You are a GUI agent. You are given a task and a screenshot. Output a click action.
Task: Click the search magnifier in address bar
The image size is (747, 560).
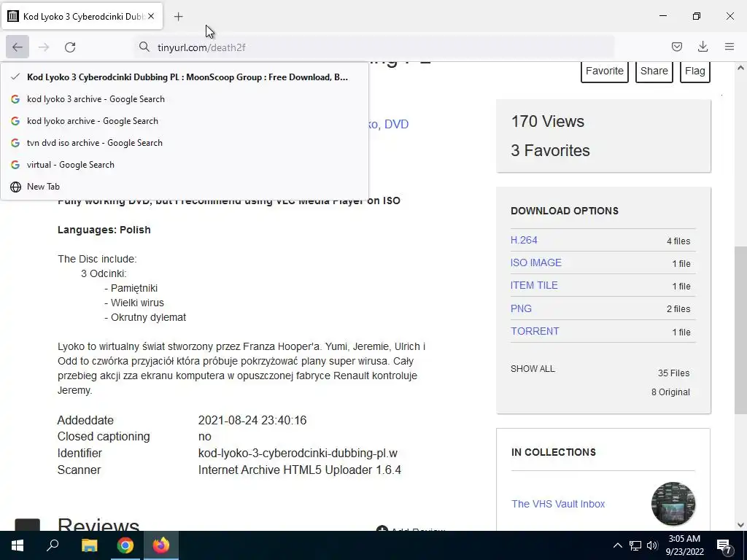click(x=144, y=47)
